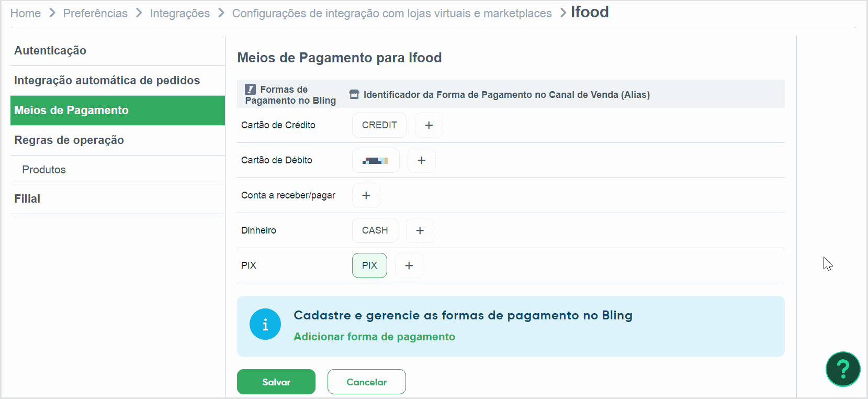
Task: Follow the Adicionar forma de pagamento link
Action: tap(374, 337)
